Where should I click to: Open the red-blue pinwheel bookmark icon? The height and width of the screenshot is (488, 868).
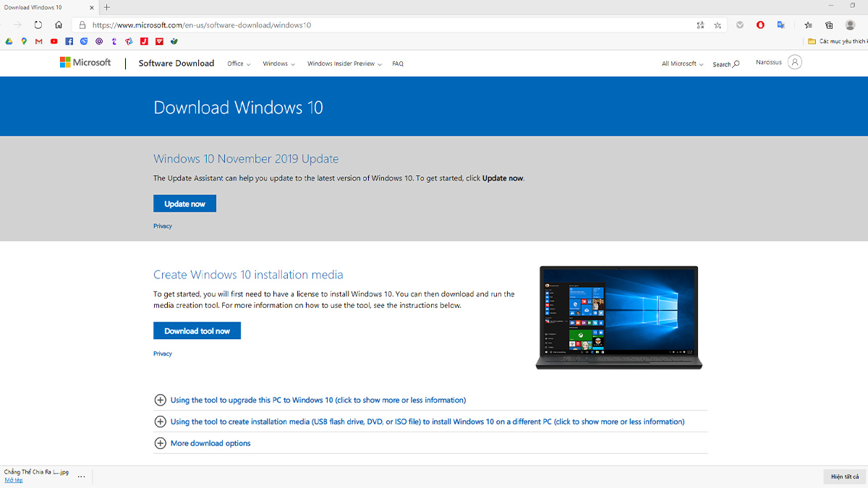pos(129,41)
